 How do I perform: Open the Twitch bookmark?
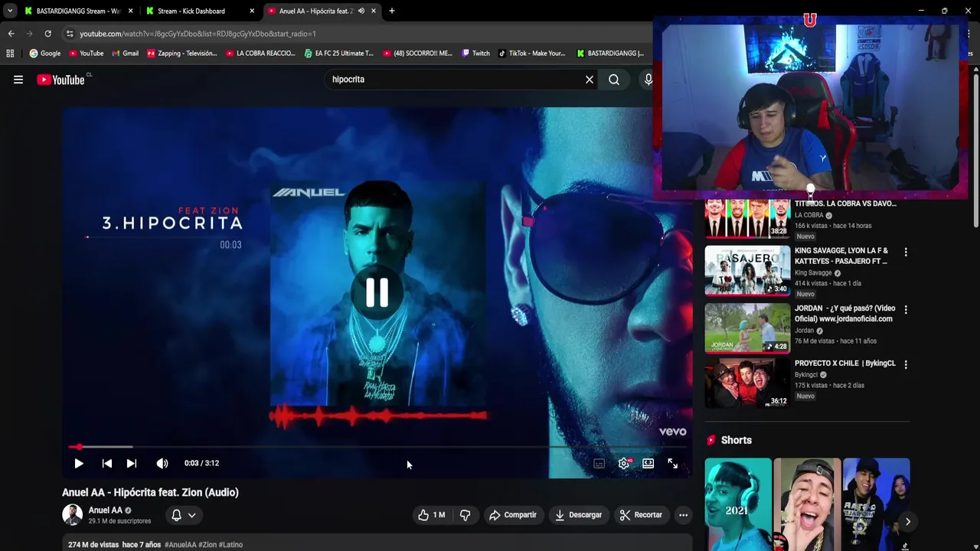[475, 54]
